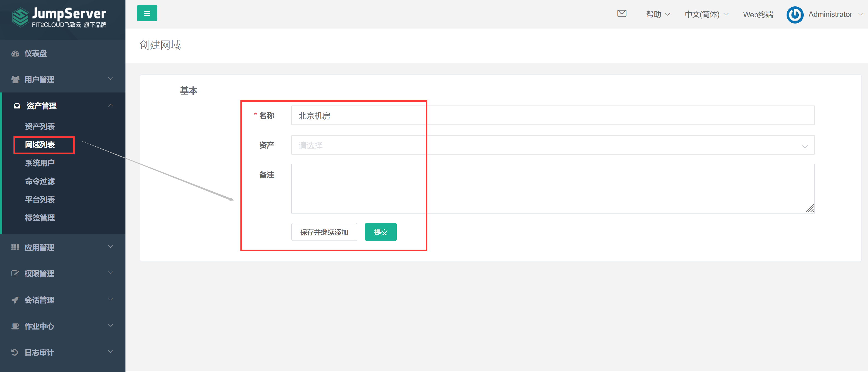The width and height of the screenshot is (868, 372).
Task: Click the asset management inbox icon
Action: click(17, 106)
